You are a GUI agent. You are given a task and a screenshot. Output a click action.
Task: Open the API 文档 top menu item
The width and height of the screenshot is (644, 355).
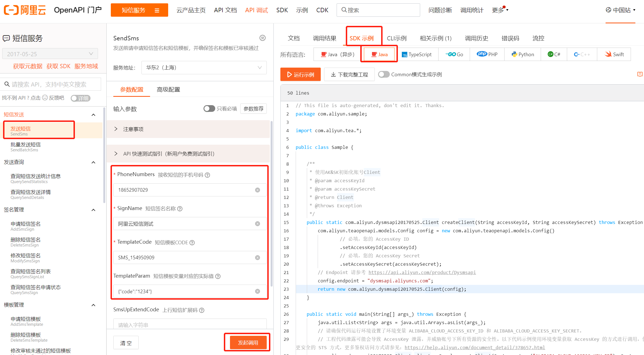tap(226, 10)
